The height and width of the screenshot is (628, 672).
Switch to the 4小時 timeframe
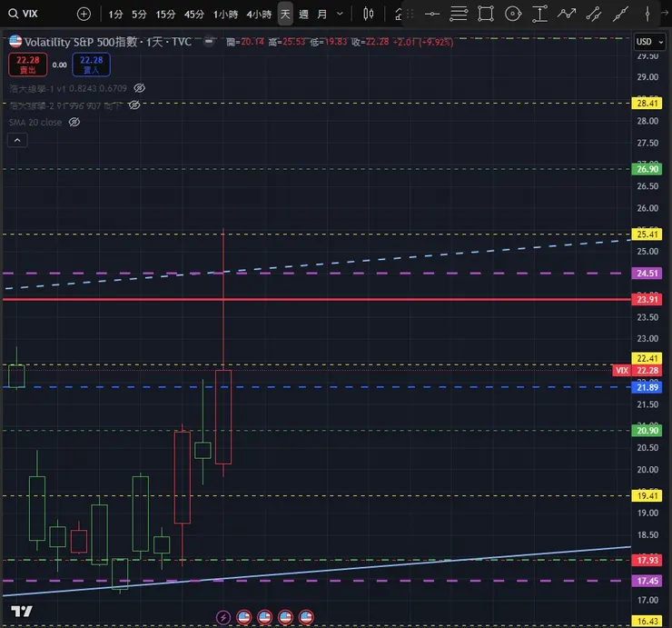259,15
